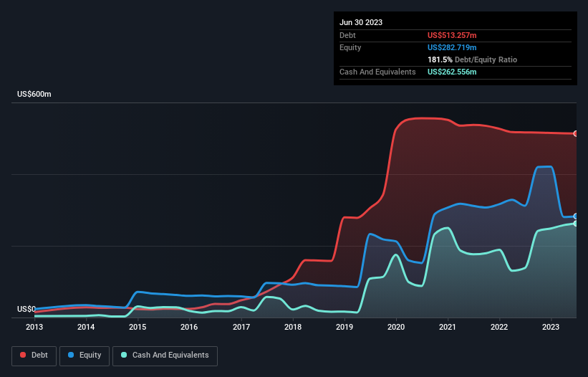Click the US$282.719m equity value

(x=452, y=47)
